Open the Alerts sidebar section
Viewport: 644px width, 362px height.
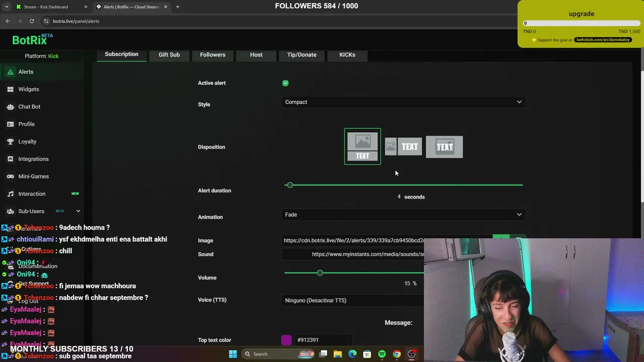(42, 72)
